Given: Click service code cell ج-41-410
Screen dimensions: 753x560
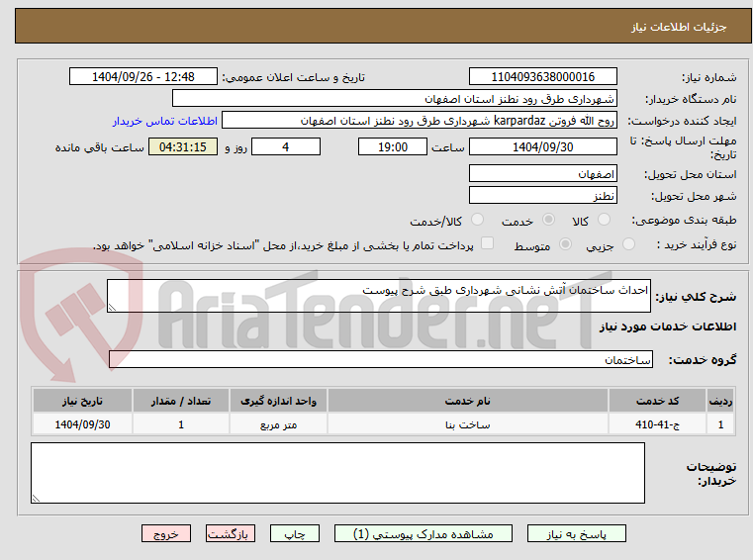Looking at the screenshot, I should (x=657, y=424).
